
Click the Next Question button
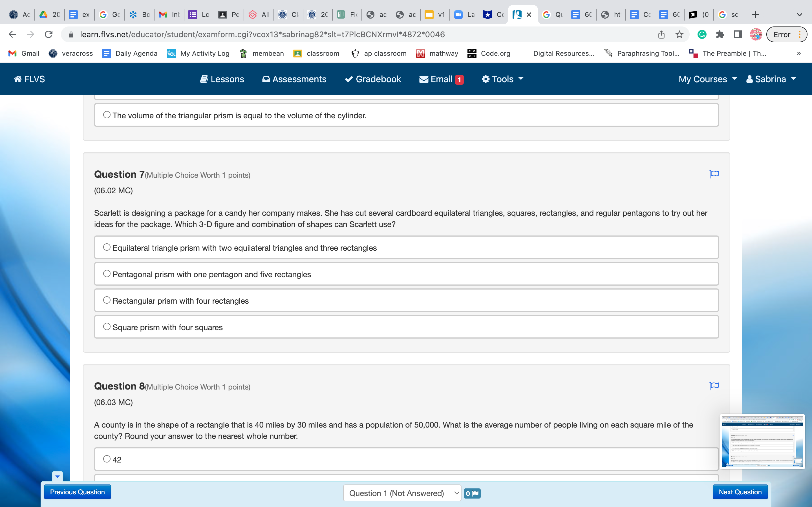coord(740,492)
